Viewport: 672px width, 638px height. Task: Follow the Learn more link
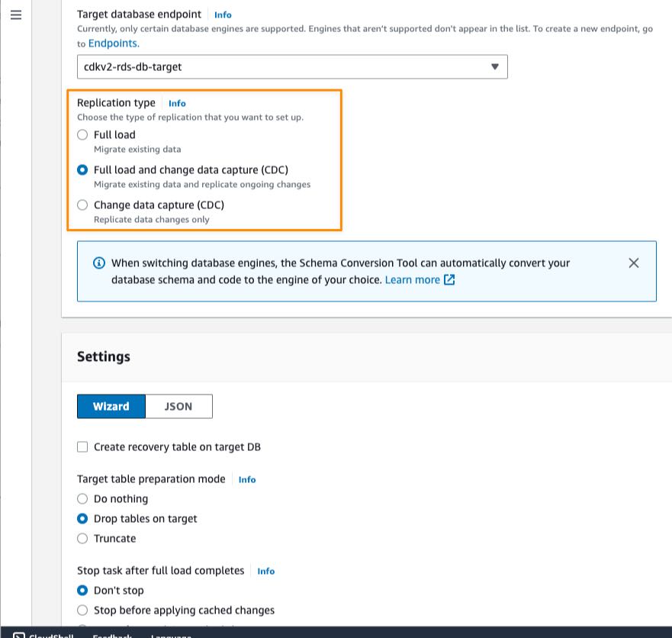pos(413,279)
